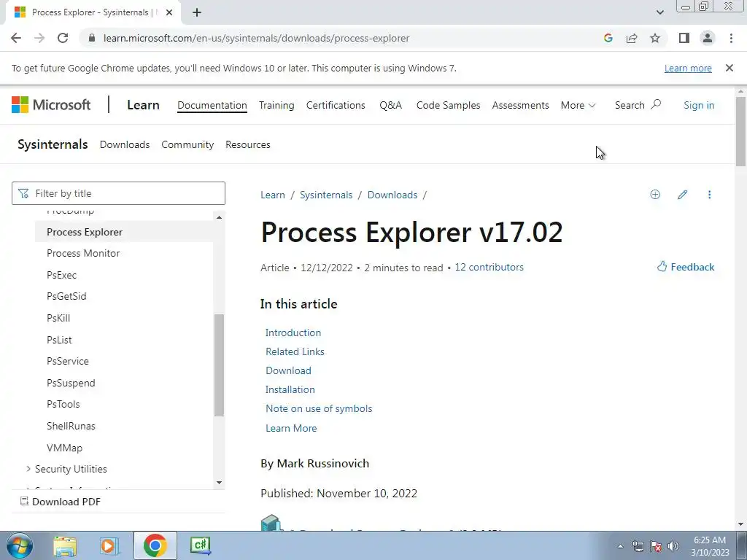Toggle the Chrome side panel icon
Image resolution: width=747 pixels, height=560 pixels.
click(684, 38)
